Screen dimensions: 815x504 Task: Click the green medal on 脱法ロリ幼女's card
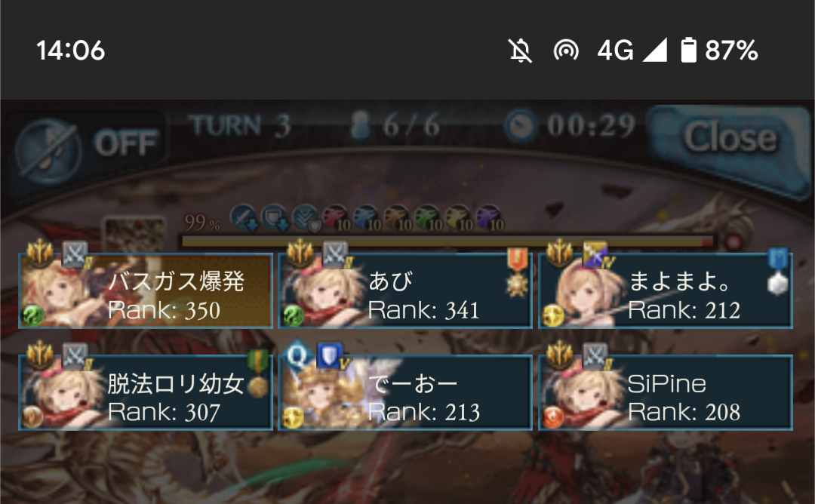coord(257,373)
